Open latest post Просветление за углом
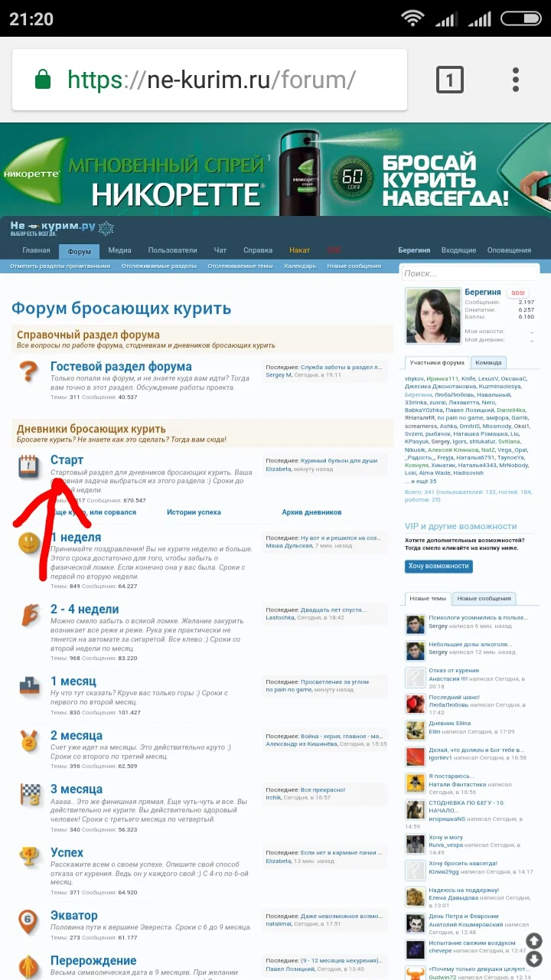The width and height of the screenshot is (551, 980). coord(334,681)
